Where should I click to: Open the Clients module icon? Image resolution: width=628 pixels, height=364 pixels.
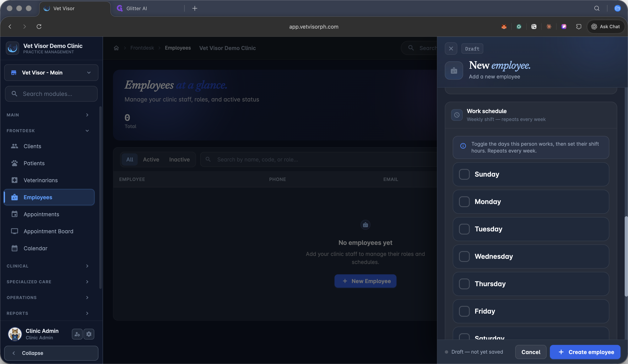[x=15, y=146]
